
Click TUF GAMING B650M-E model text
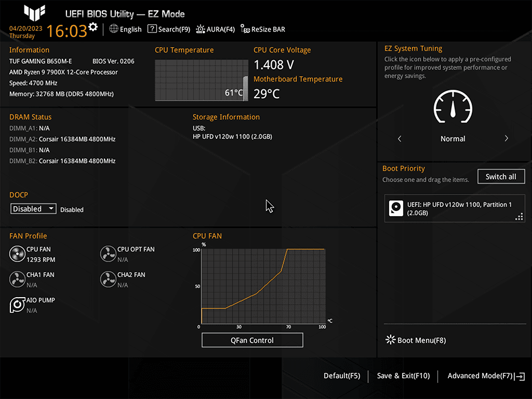[41, 61]
